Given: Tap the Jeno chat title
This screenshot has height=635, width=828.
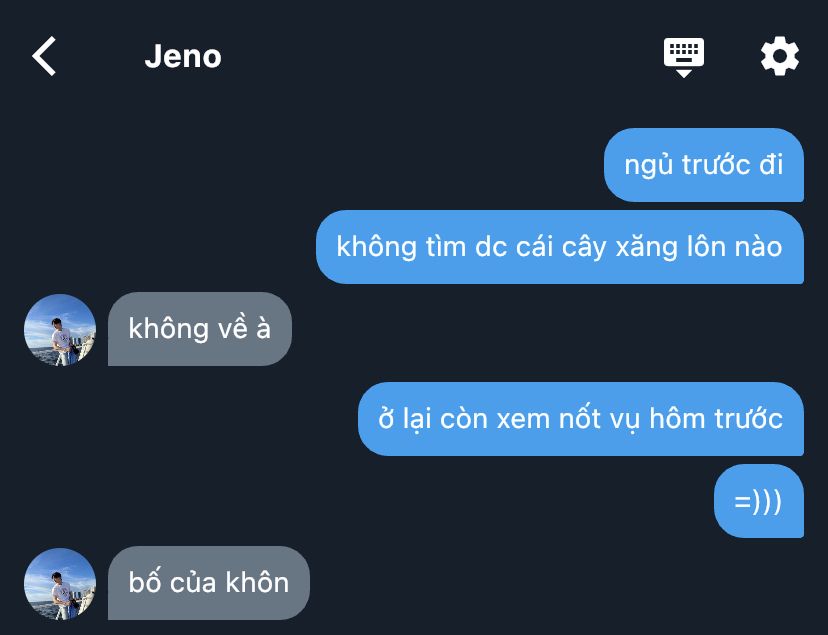Looking at the screenshot, I should click(183, 56).
